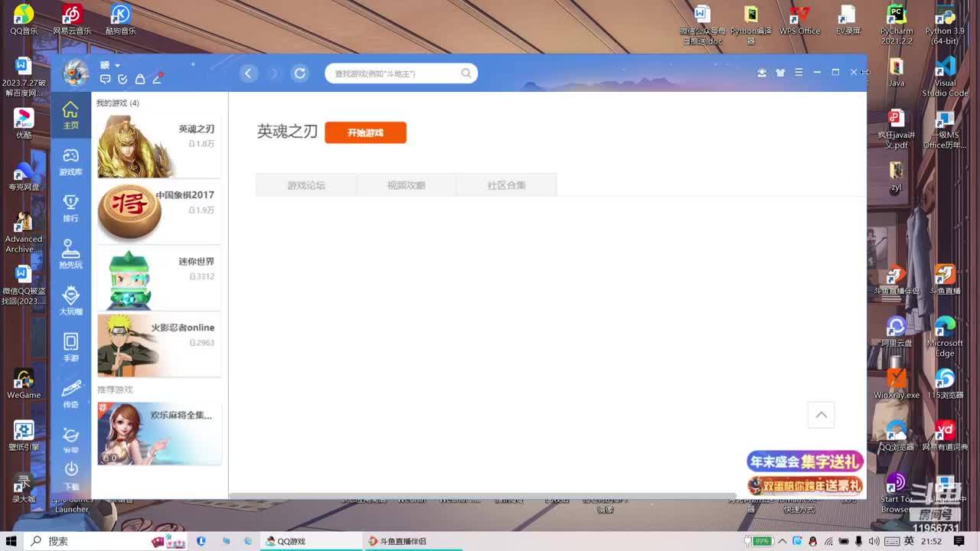
Task: Go back using the left arrow button
Action: click(x=248, y=73)
